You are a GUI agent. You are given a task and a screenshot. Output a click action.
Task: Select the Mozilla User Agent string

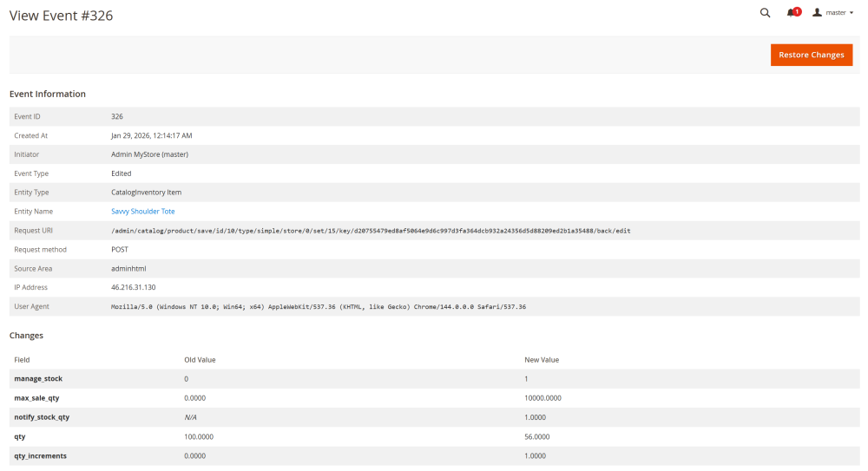(x=319, y=306)
